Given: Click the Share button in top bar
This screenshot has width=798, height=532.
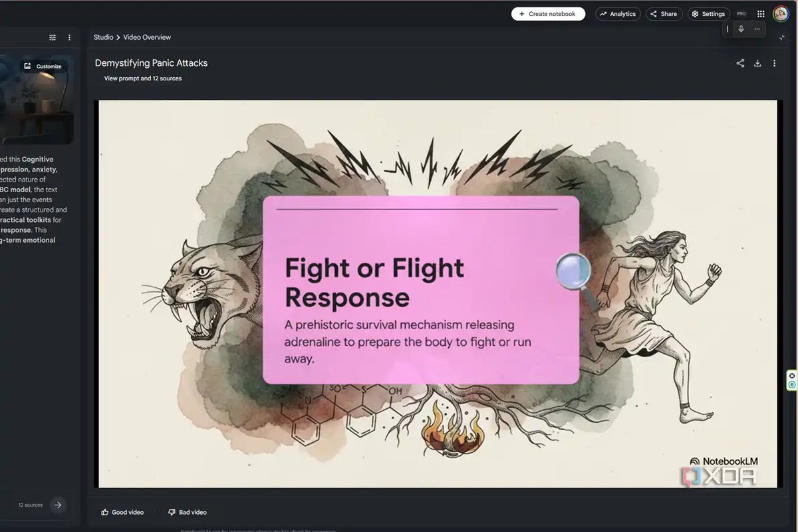Looking at the screenshot, I should point(664,14).
